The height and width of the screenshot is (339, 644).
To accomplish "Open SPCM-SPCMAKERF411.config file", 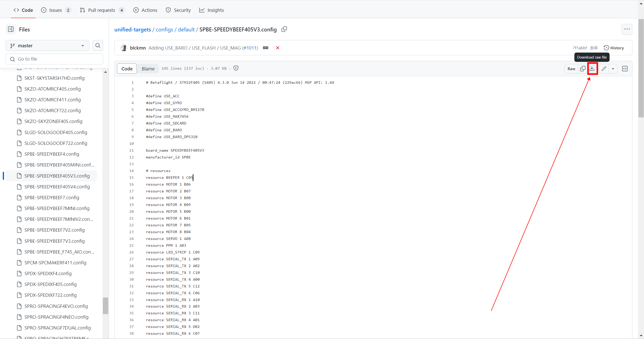I will pos(55,263).
